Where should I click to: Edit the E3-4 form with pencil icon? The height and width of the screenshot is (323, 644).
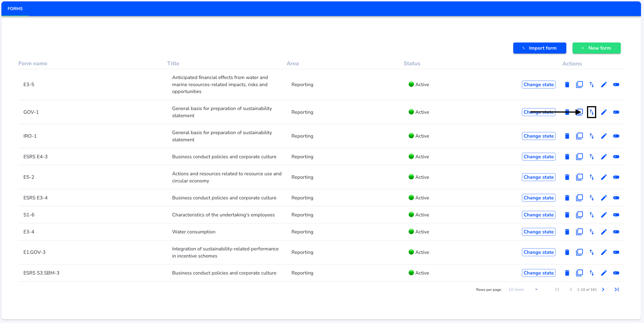(604, 232)
